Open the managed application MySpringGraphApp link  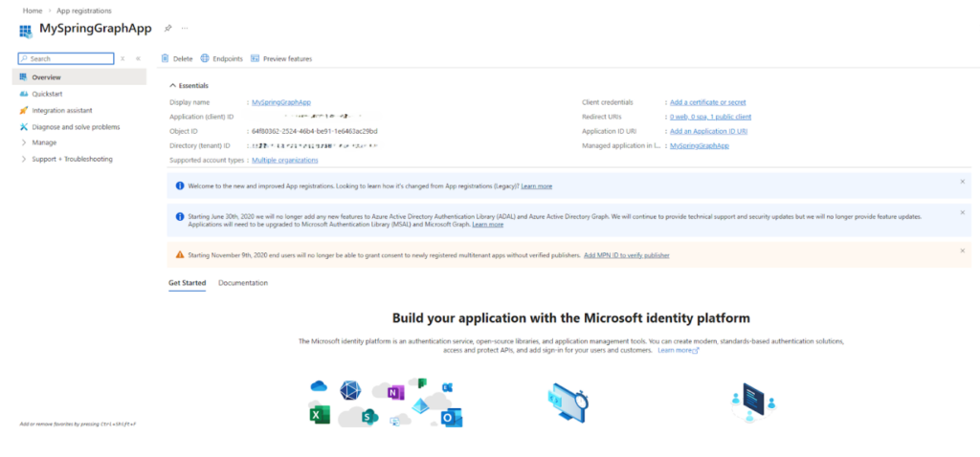pos(700,145)
